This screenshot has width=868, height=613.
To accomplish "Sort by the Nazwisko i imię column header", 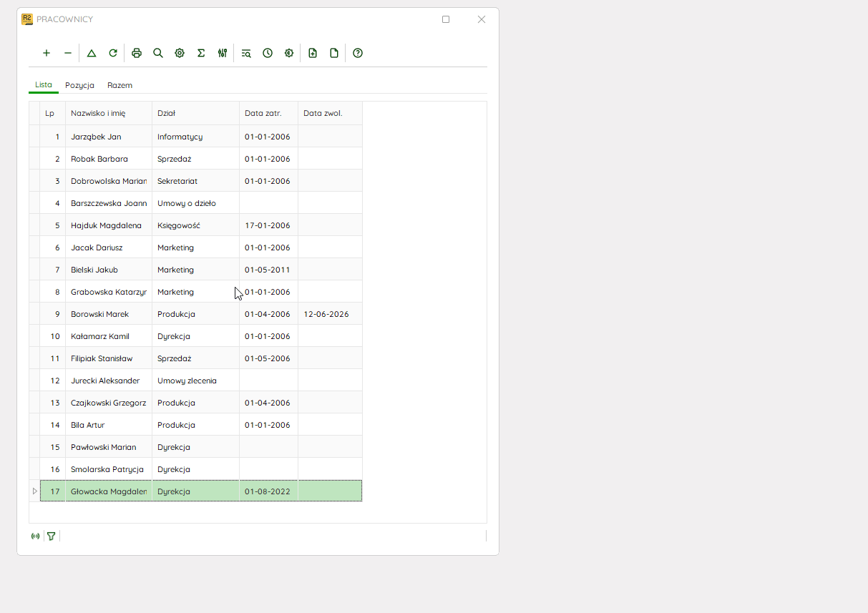I will (x=109, y=113).
